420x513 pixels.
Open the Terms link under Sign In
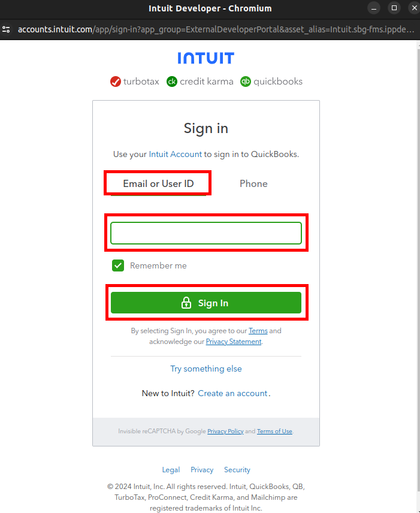click(x=258, y=331)
